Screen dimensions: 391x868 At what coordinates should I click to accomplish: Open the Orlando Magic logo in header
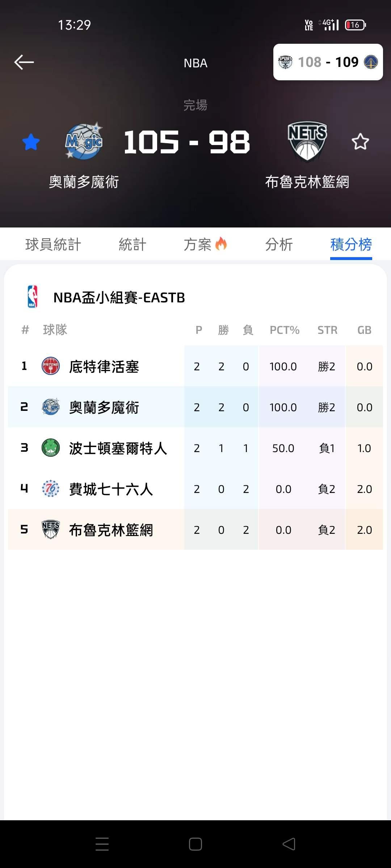(x=84, y=141)
